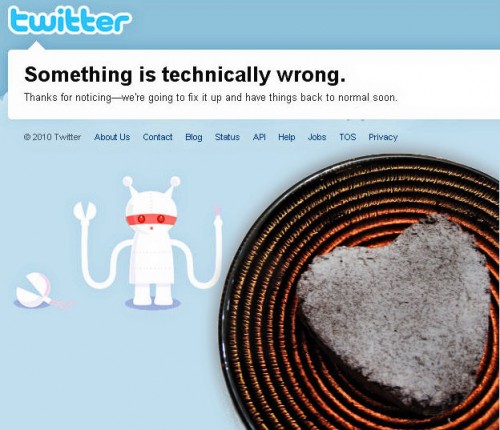This screenshot has width=500, height=430.
Task: Click the Twitter logo
Action: (x=69, y=20)
